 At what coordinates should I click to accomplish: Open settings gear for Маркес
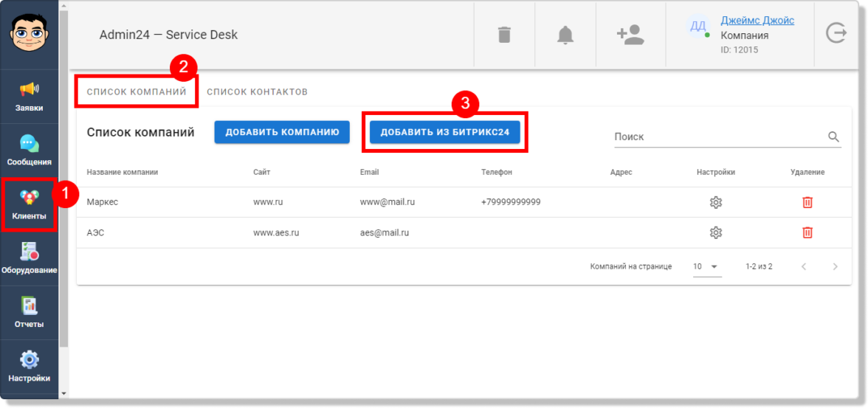(716, 202)
